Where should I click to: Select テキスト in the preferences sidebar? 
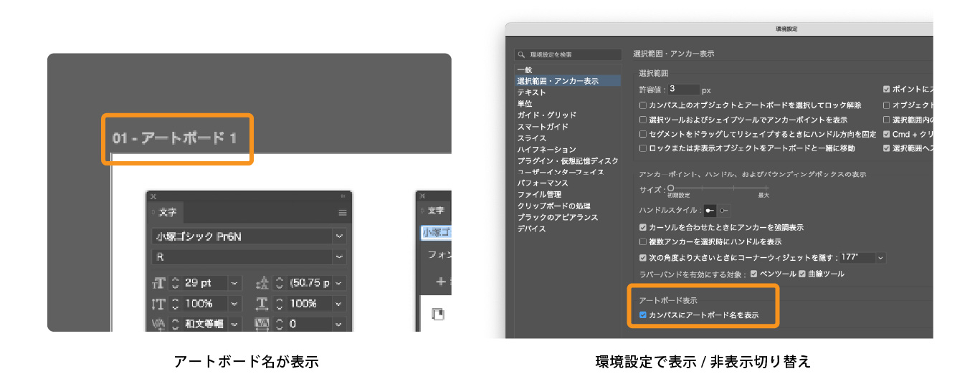click(531, 92)
